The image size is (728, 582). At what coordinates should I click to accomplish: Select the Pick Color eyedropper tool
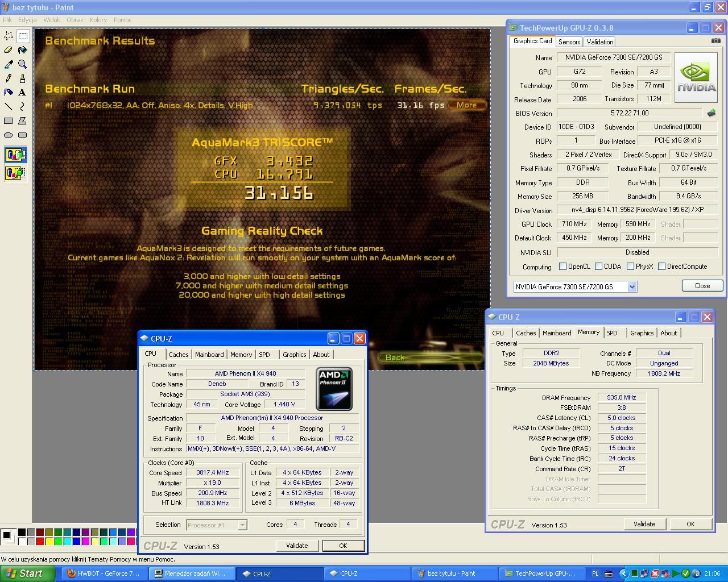tap(9, 64)
